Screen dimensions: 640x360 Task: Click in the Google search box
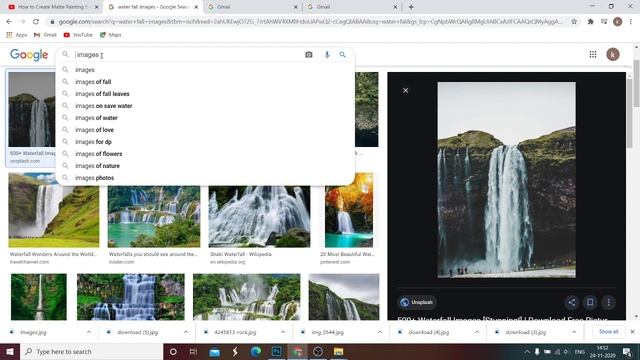point(188,54)
